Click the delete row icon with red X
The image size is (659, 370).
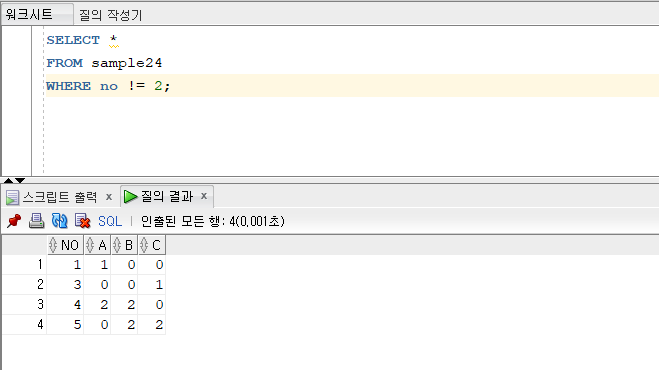[82, 220]
